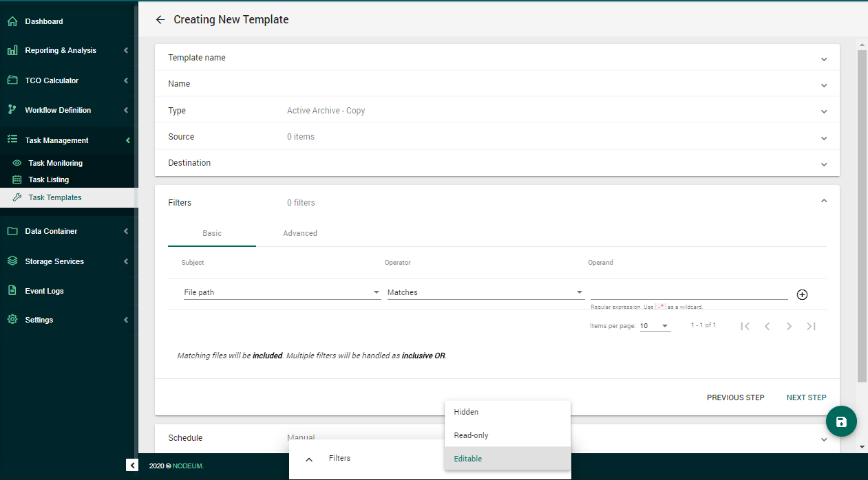Switch to the Basic filters tab
This screenshot has width=868, height=480.
point(212,233)
